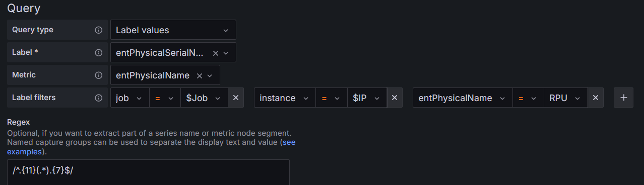Remove the entPhysicalName label filter
The image size is (644, 185).
(595, 98)
